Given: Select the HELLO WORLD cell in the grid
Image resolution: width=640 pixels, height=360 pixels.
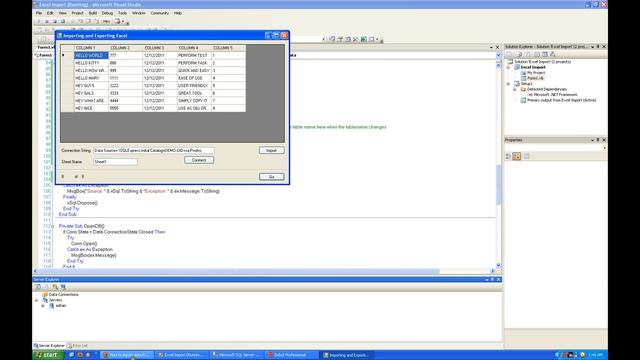Looking at the screenshot, I should point(91,55).
